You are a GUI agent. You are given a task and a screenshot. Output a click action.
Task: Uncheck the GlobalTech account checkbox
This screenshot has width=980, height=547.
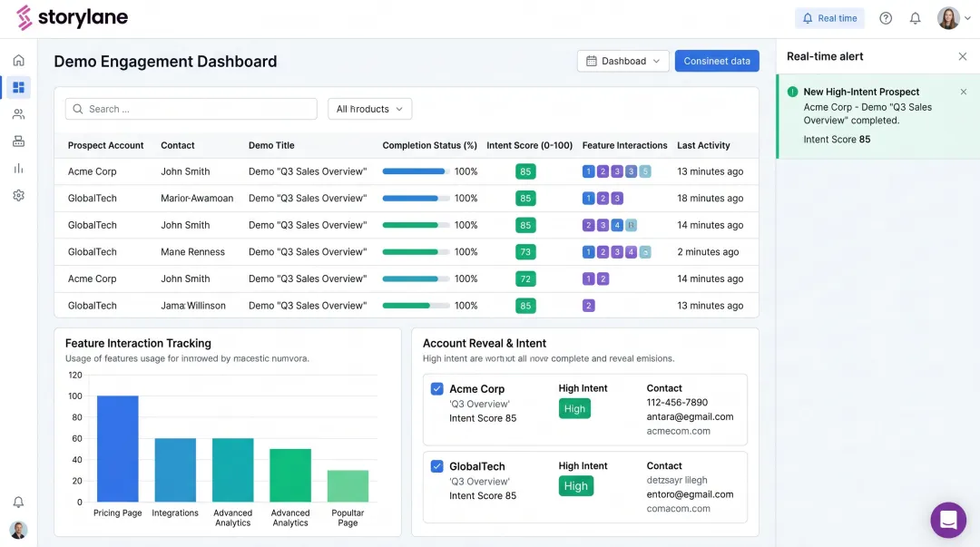tap(436, 466)
